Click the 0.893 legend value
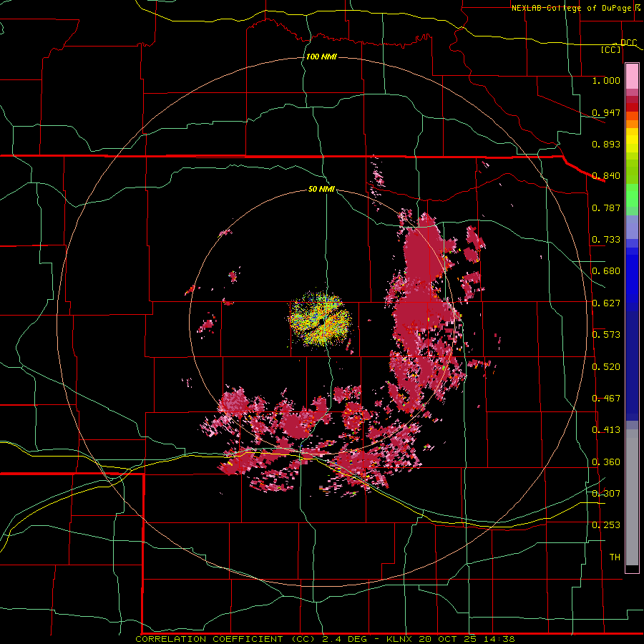This screenshot has height=644, width=644. point(606,144)
